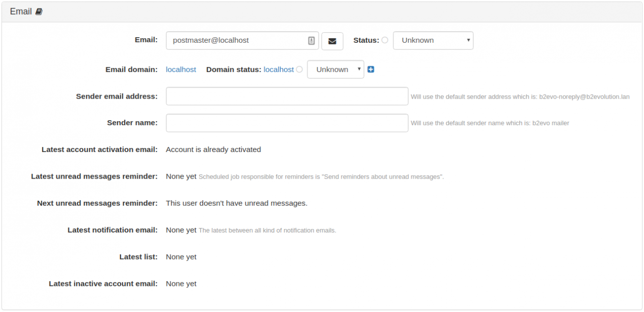Click the 'Latest list:' label

pyautogui.click(x=138, y=257)
